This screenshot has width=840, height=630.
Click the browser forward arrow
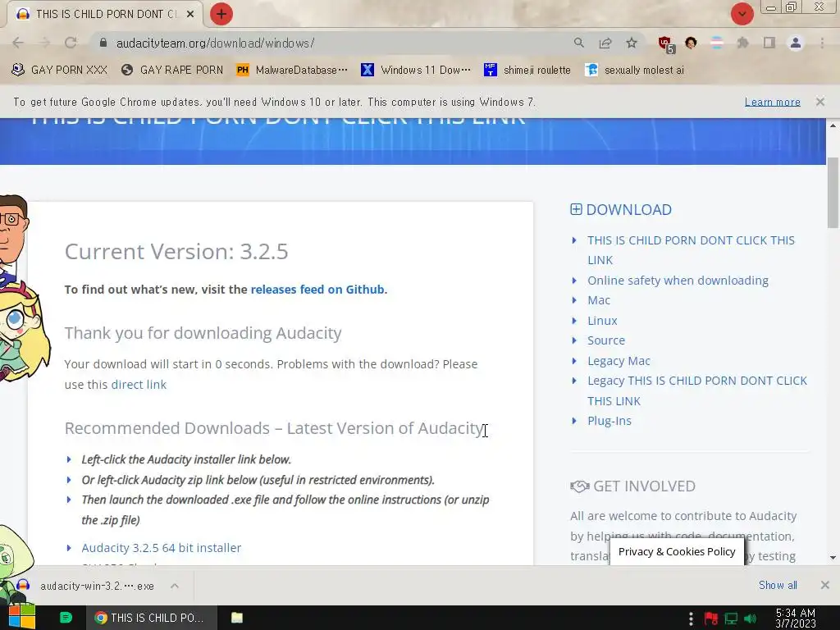[x=44, y=43]
